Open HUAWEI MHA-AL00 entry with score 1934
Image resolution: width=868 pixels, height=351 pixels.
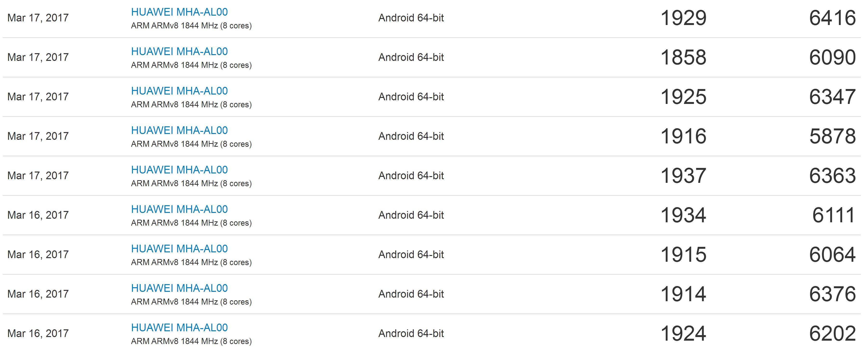[179, 209]
